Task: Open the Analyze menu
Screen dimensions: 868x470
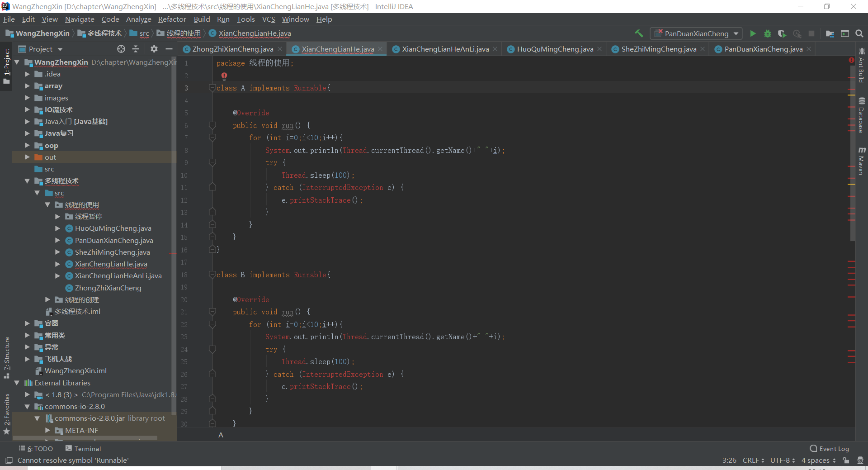Action: point(138,19)
